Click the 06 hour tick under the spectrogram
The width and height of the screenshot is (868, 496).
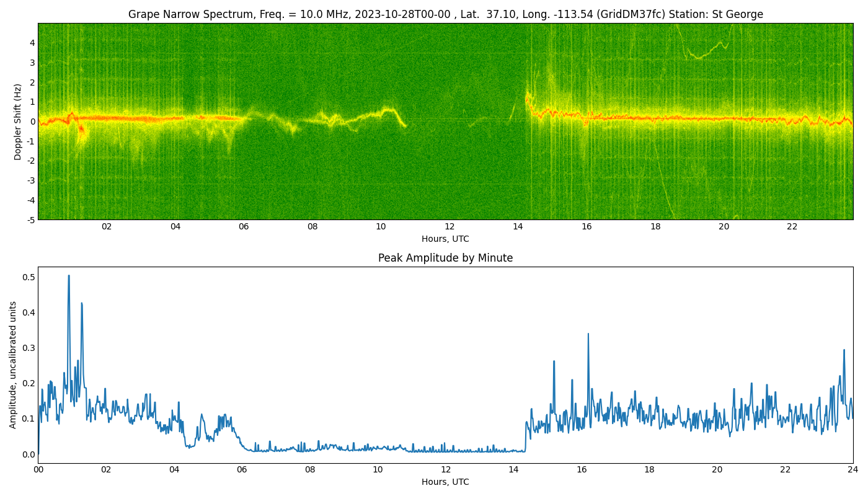pyautogui.click(x=244, y=227)
